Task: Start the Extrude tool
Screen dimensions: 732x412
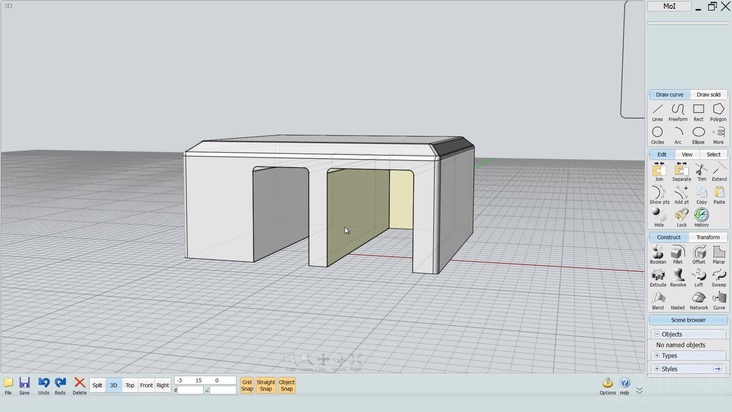Action: (x=658, y=278)
